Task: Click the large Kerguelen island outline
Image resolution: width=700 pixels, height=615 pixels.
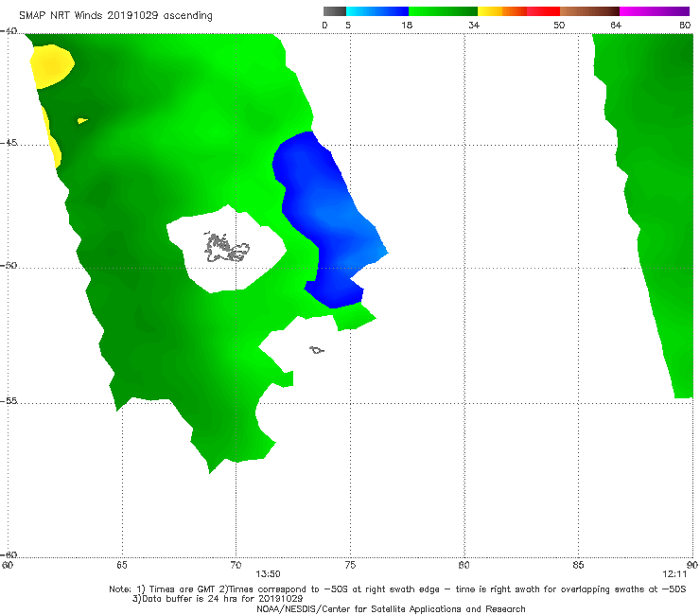Action: coord(226,248)
